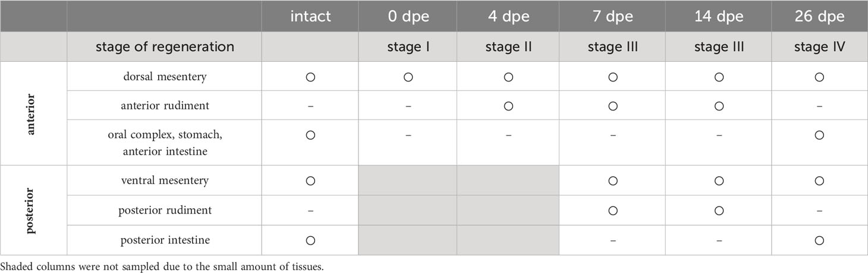
Task: Click the shaded ventral mesentery cell at 0 dpe
Action: coord(407,181)
